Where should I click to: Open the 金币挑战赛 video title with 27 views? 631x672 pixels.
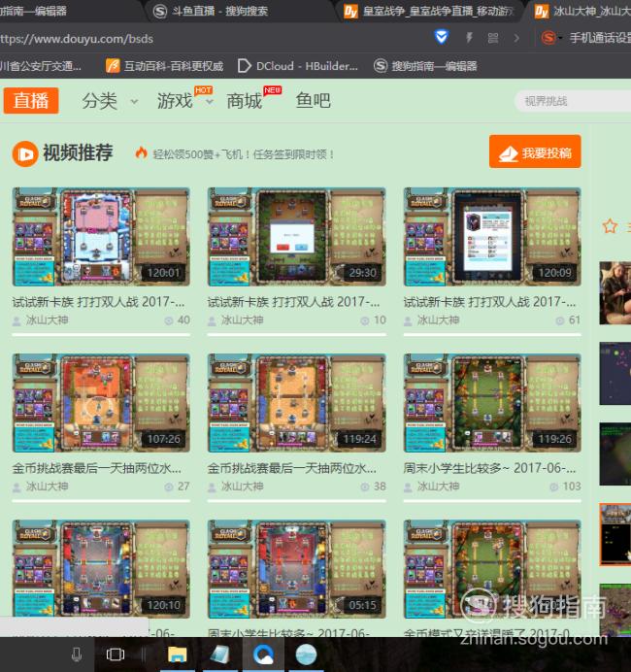(x=97, y=468)
